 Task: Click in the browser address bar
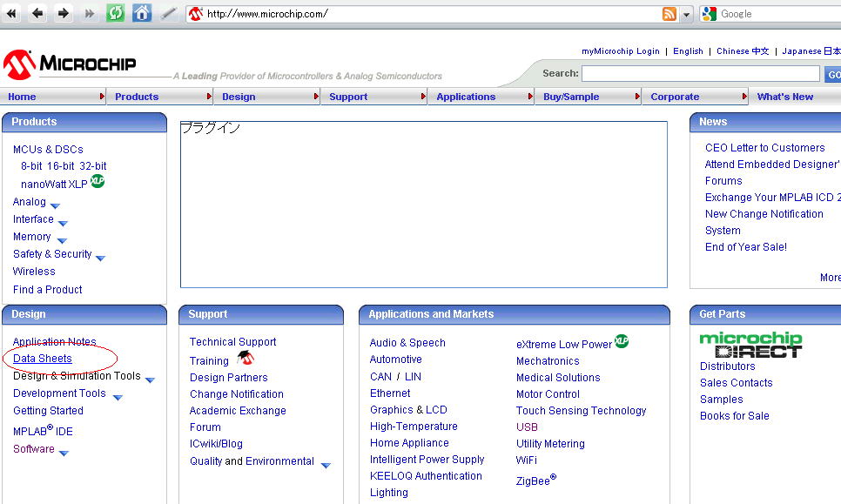tap(424, 14)
